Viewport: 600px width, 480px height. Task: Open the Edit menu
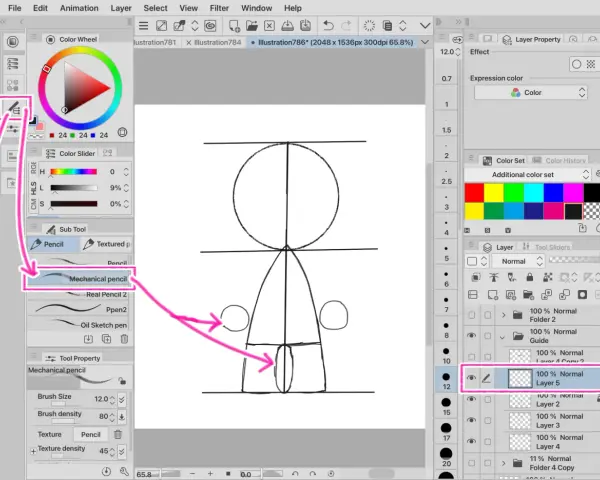pyautogui.click(x=40, y=8)
